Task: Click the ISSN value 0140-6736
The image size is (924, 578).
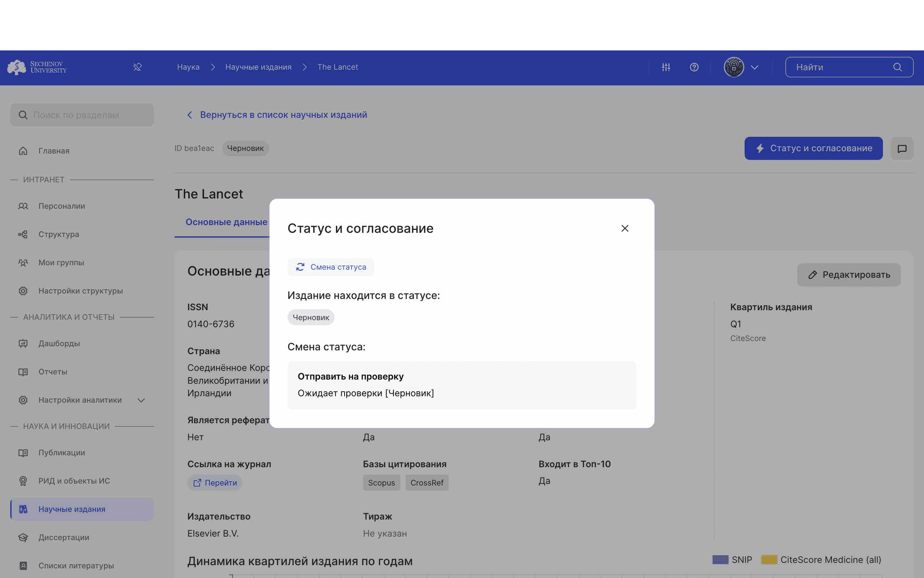Action: point(211,324)
